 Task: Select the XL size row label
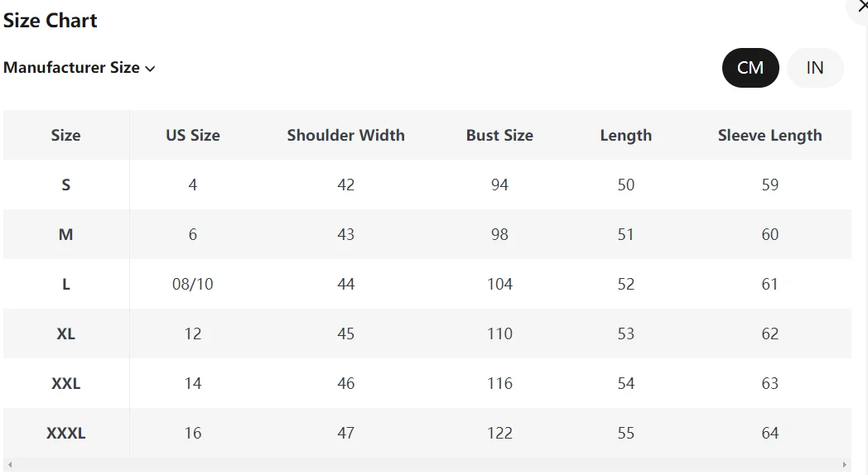tap(65, 333)
